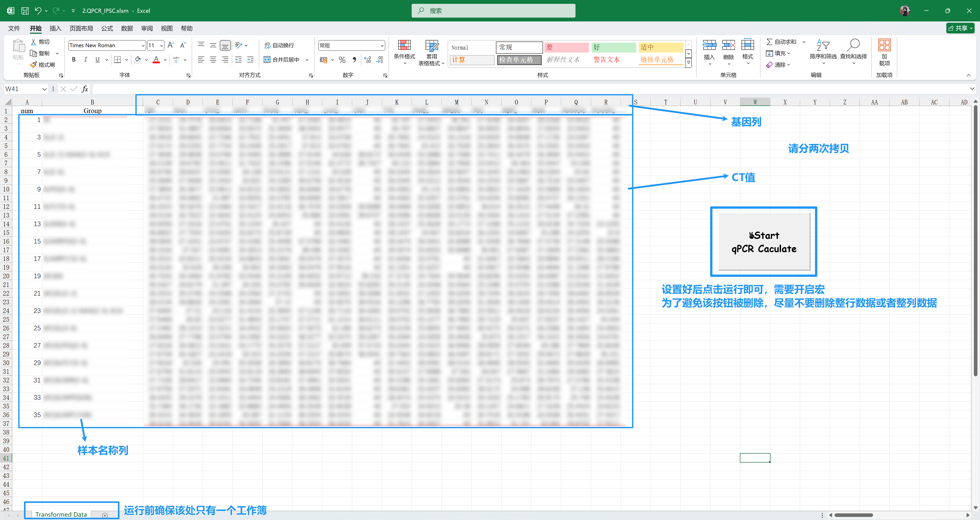Toggle bottom align button
The height and width of the screenshot is (520, 980).
[225, 45]
